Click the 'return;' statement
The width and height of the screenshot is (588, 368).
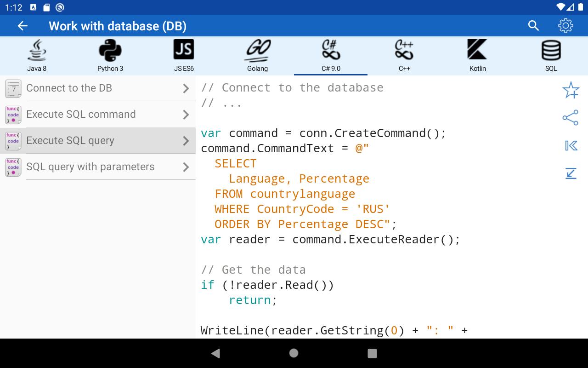[253, 300]
